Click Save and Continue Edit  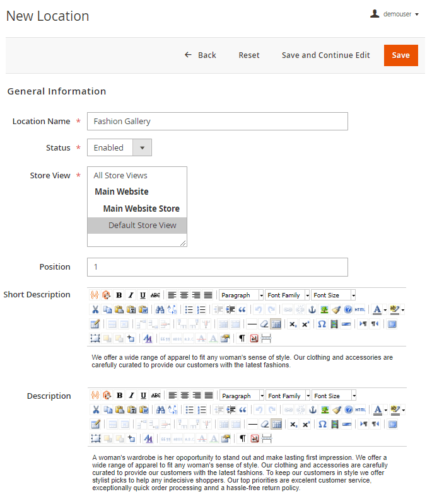pyautogui.click(x=325, y=55)
